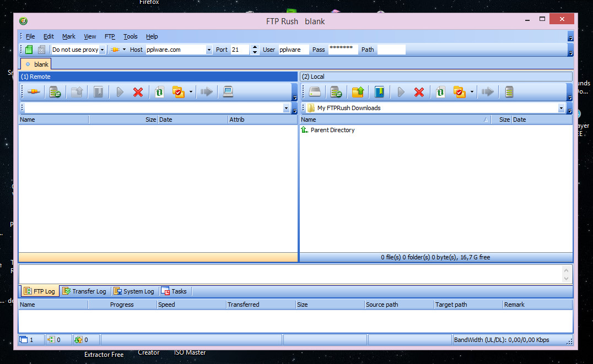This screenshot has height=364, width=593.
Task: Open the FTP menu
Action: pos(110,36)
